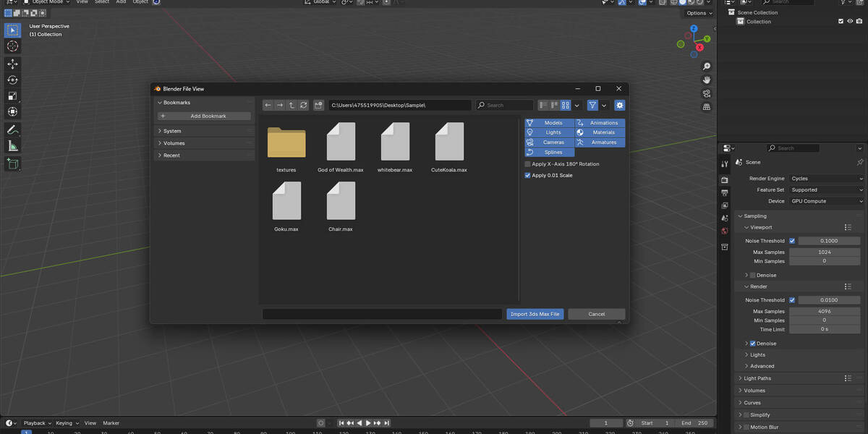868x434 pixels.
Task: Open the Tool properties tab
Action: coord(725,164)
